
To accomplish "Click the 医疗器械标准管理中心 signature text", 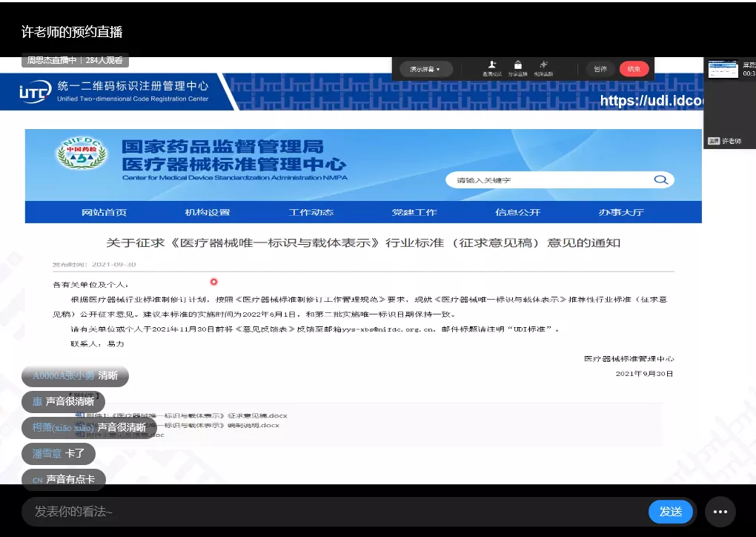I will tap(629, 358).
